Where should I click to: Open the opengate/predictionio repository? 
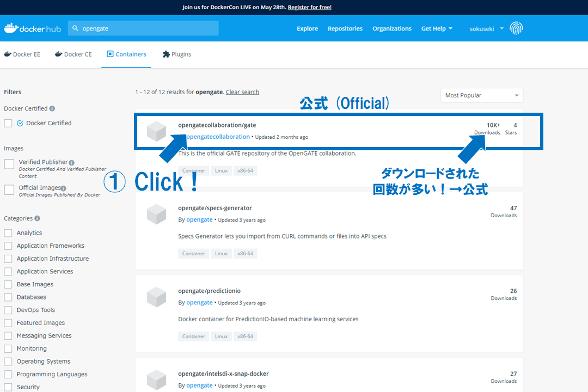click(x=209, y=291)
